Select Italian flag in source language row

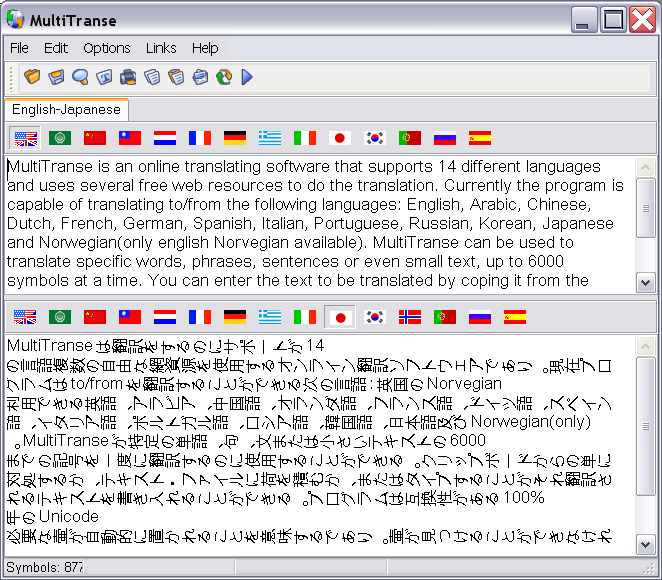tap(305, 138)
